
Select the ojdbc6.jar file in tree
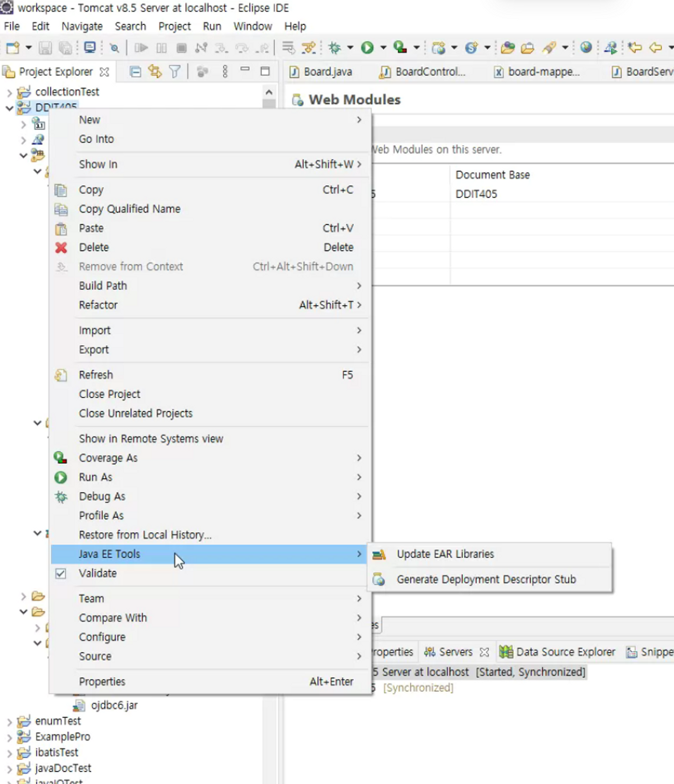pyautogui.click(x=114, y=705)
